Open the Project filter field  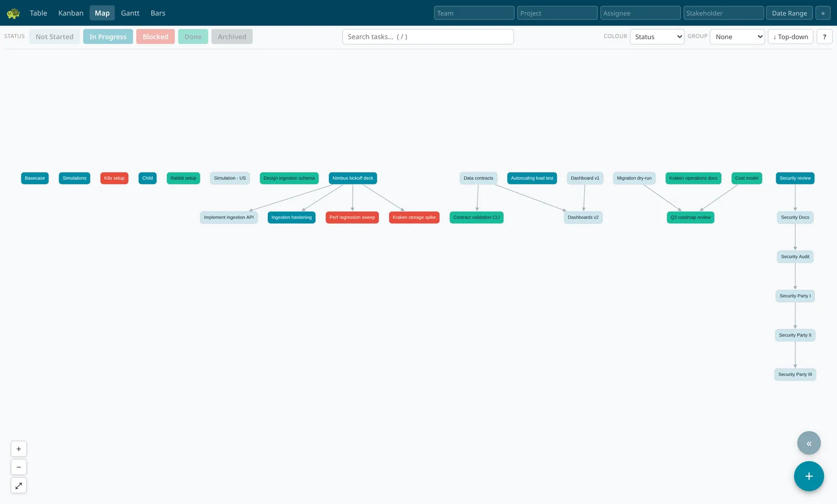coord(557,13)
